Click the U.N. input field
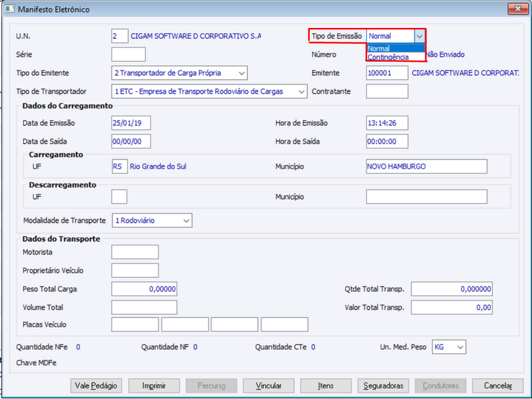 pos(120,36)
